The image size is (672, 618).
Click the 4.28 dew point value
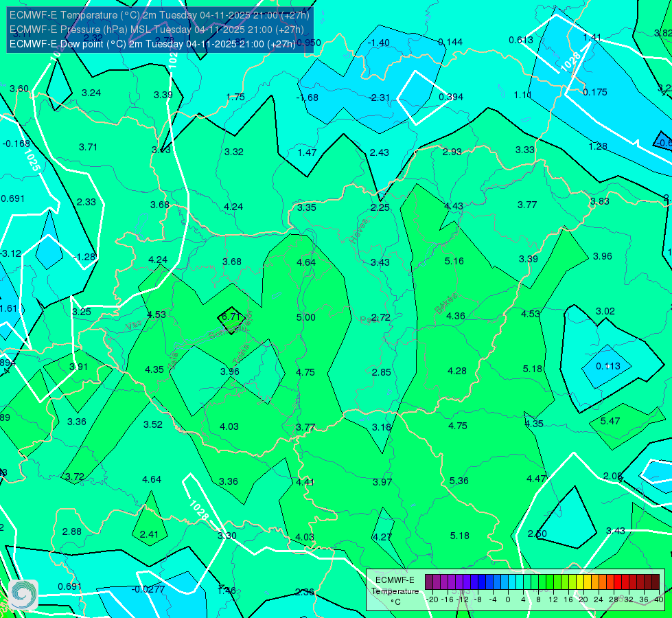coord(457,371)
